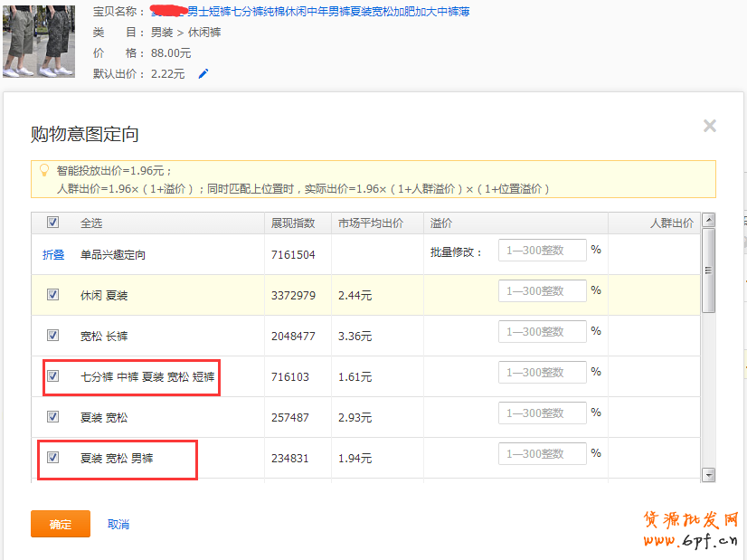Close the 购物意图定向 dialog with the X

tap(710, 126)
